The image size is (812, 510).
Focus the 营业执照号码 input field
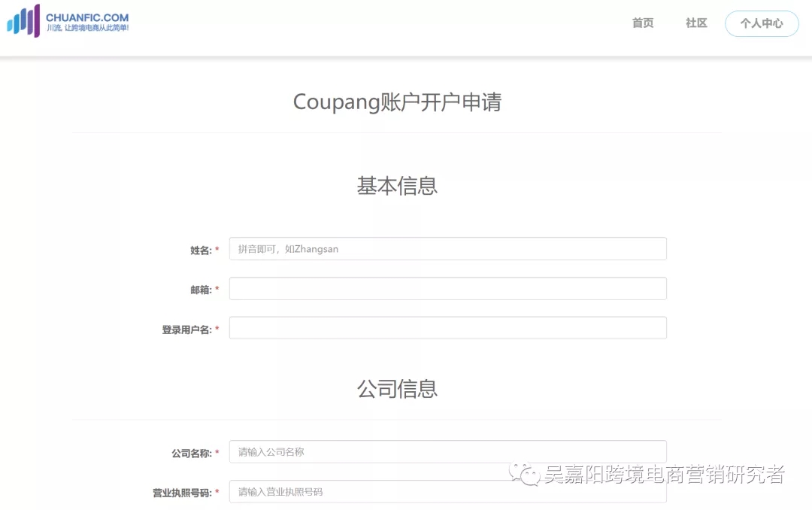[448, 491]
